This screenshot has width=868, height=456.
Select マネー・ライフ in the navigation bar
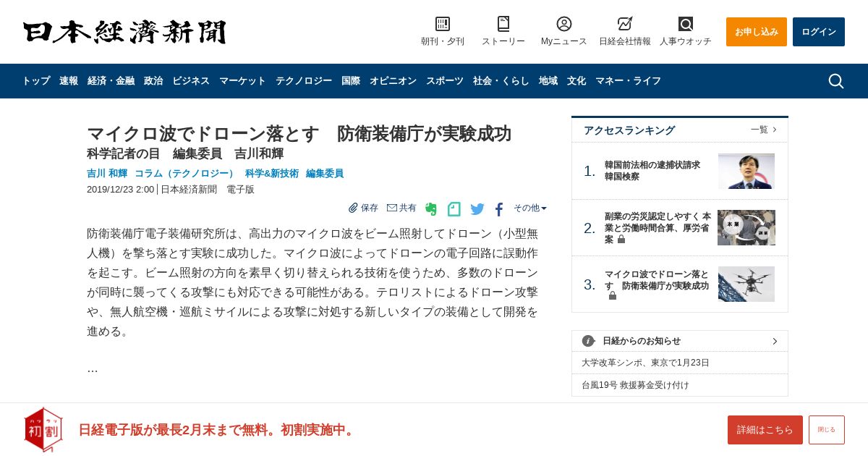click(x=628, y=81)
